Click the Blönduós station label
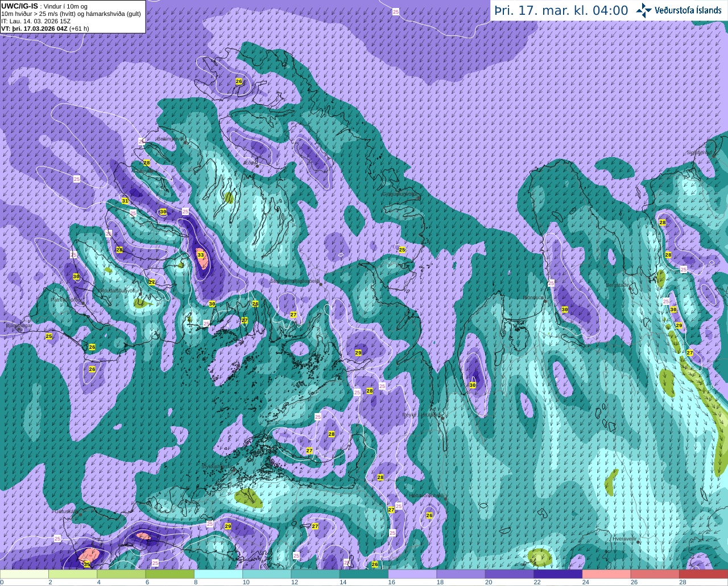Screen dimensions: 728x586 [x=533, y=298]
